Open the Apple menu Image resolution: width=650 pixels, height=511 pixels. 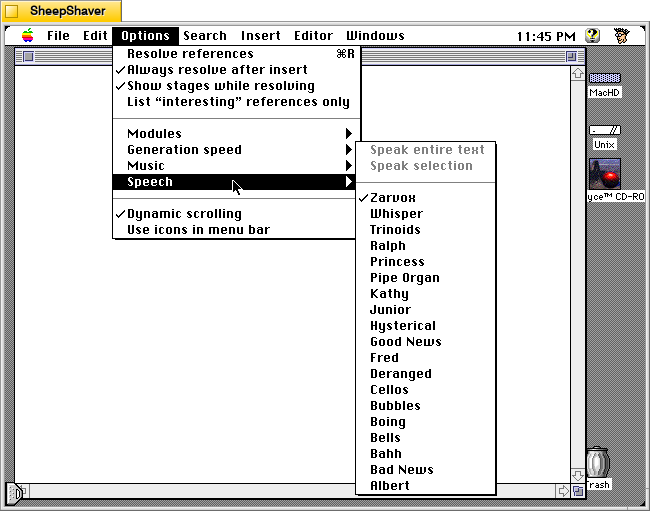click(27, 36)
